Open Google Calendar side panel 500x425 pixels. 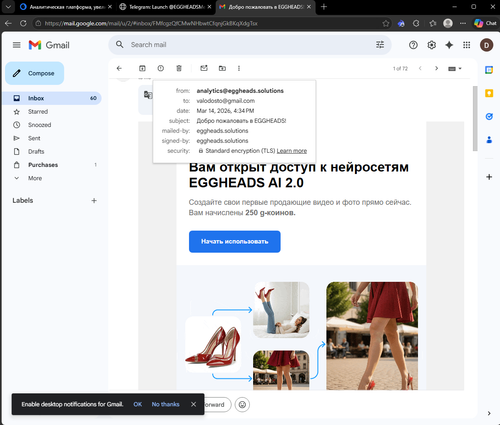coord(489,70)
